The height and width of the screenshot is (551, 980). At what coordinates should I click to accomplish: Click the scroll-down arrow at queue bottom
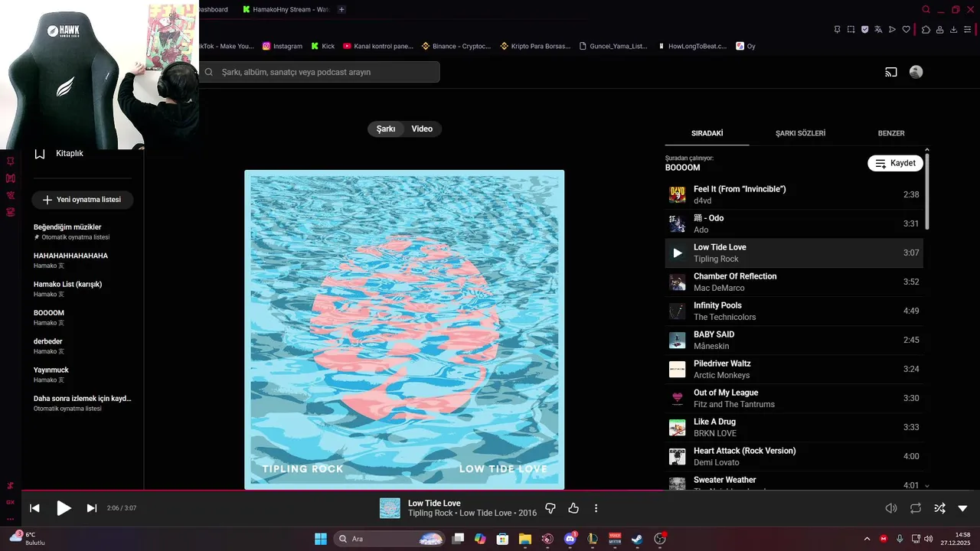(x=927, y=485)
